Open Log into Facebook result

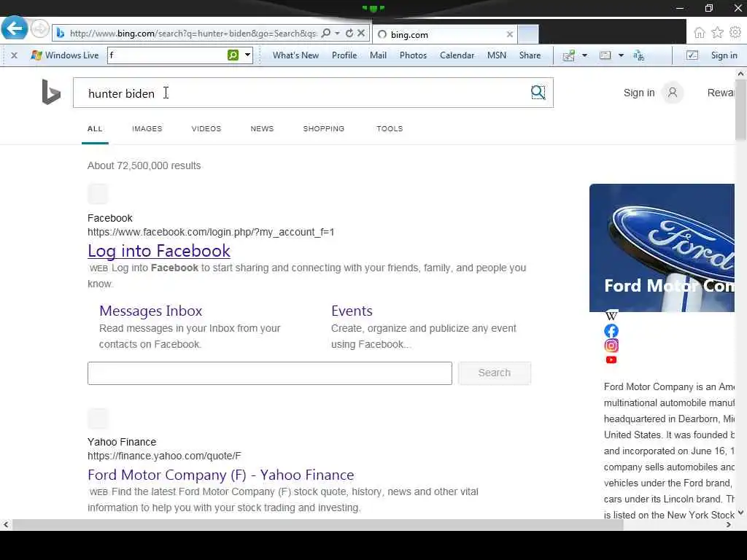point(158,251)
